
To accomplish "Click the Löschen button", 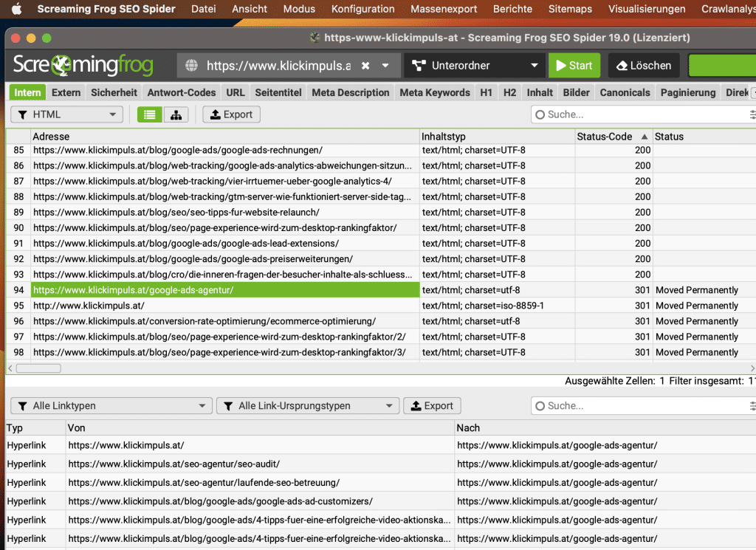I will pyautogui.click(x=644, y=66).
